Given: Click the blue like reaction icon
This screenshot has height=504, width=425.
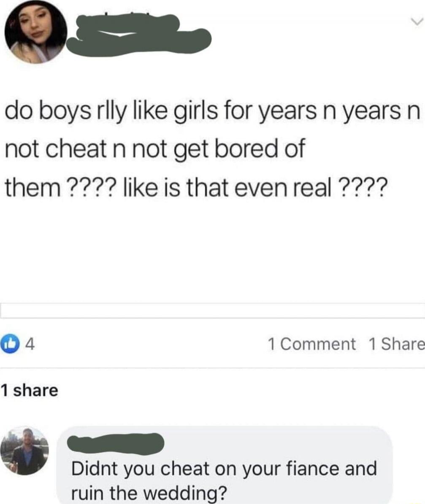Looking at the screenshot, I should click(x=10, y=344).
